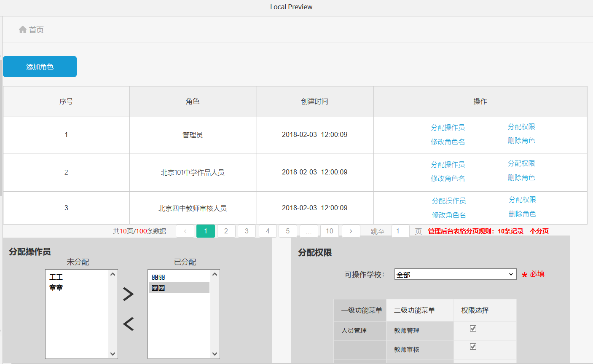
Task: Click 分配权限 for 北京四中教师审核人员 row
Action: click(522, 199)
